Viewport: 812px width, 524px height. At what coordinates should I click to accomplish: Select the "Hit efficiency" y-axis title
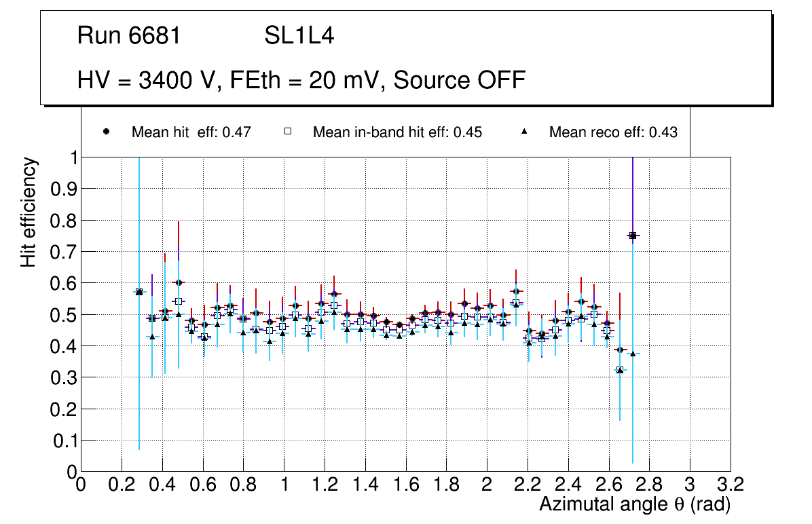29,212
